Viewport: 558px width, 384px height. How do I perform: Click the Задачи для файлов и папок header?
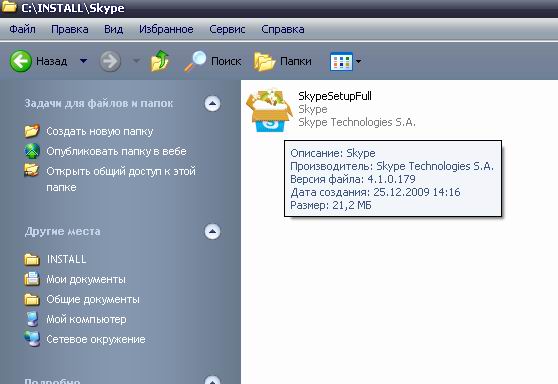99,104
